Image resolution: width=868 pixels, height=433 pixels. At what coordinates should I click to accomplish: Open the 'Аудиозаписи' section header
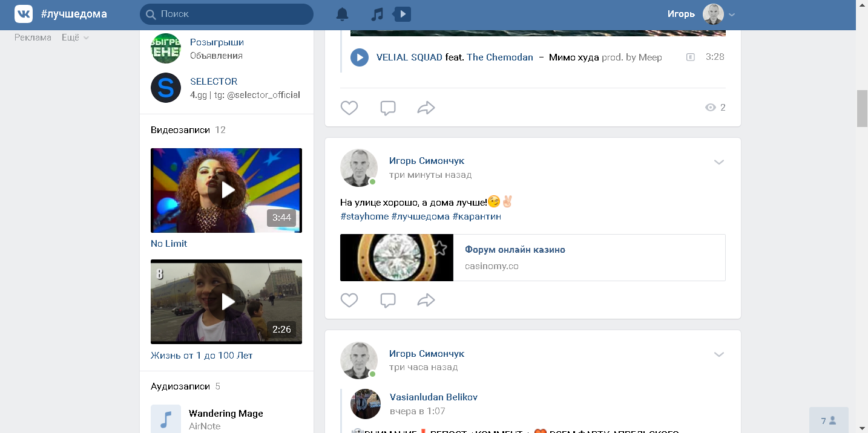180,386
